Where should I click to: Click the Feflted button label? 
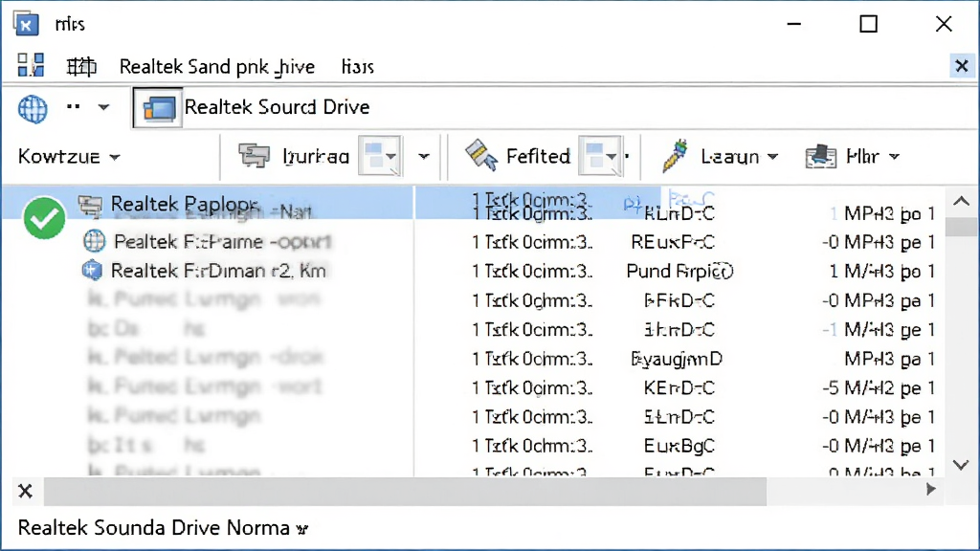(538, 156)
